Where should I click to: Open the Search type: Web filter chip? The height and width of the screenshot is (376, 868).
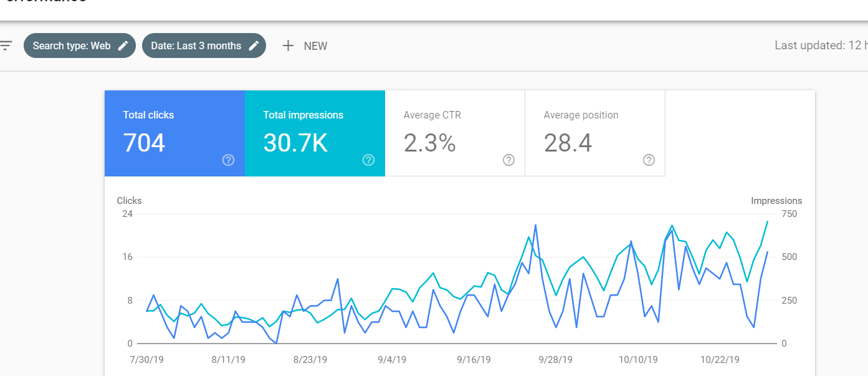click(80, 46)
